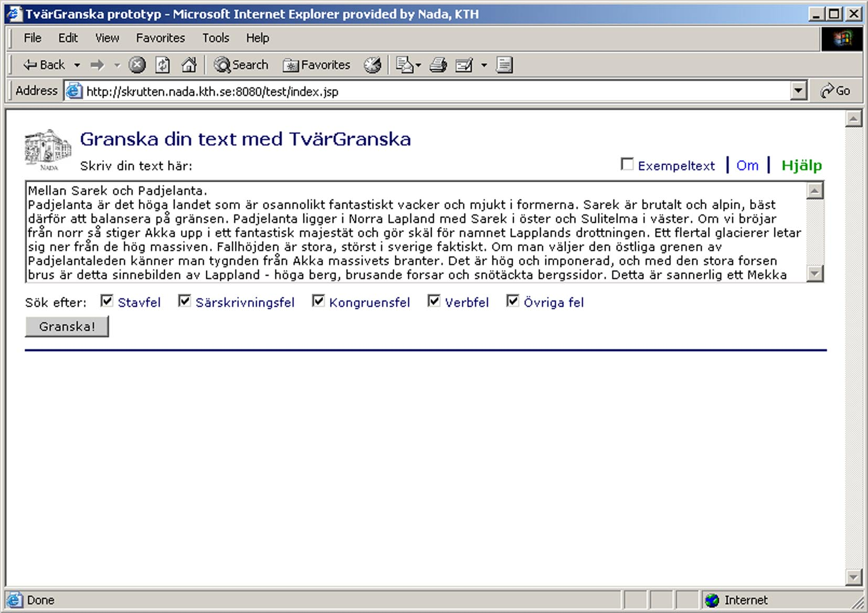Open the View menu
The image size is (868, 613).
107,38
